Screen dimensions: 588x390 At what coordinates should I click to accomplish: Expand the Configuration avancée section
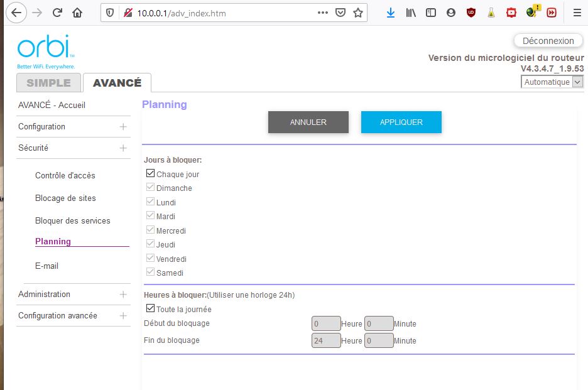(123, 316)
